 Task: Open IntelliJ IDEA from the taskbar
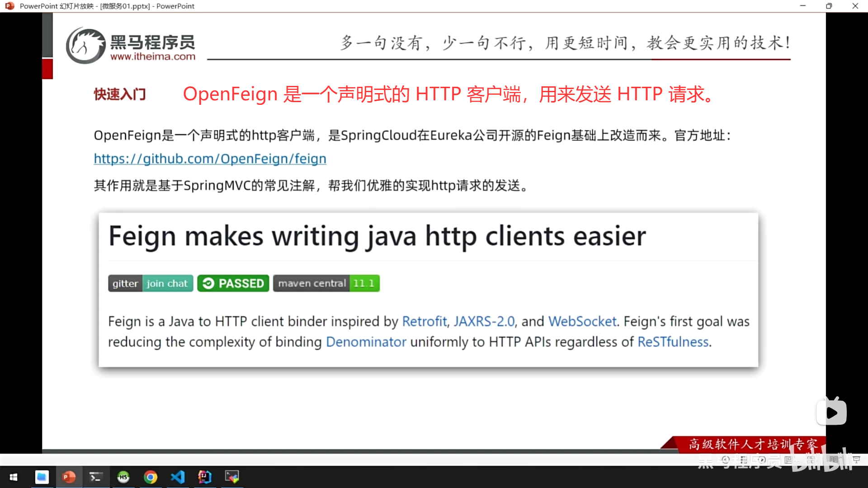(205, 477)
